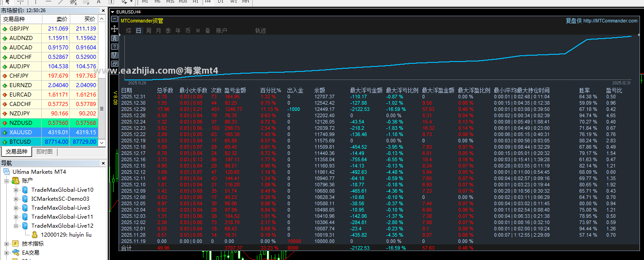Image resolution: width=644 pixels, height=260 pixels.
Task: Switch to the 季 quarterly tab
Action: 168,31
